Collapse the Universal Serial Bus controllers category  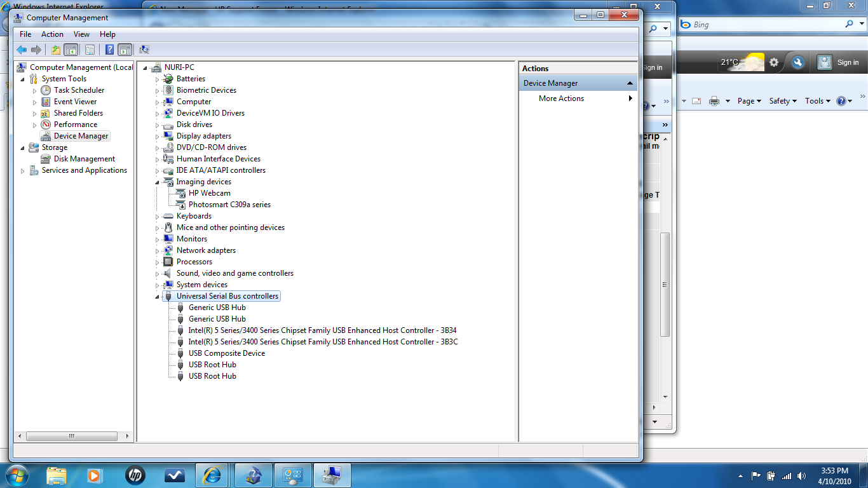pos(158,296)
